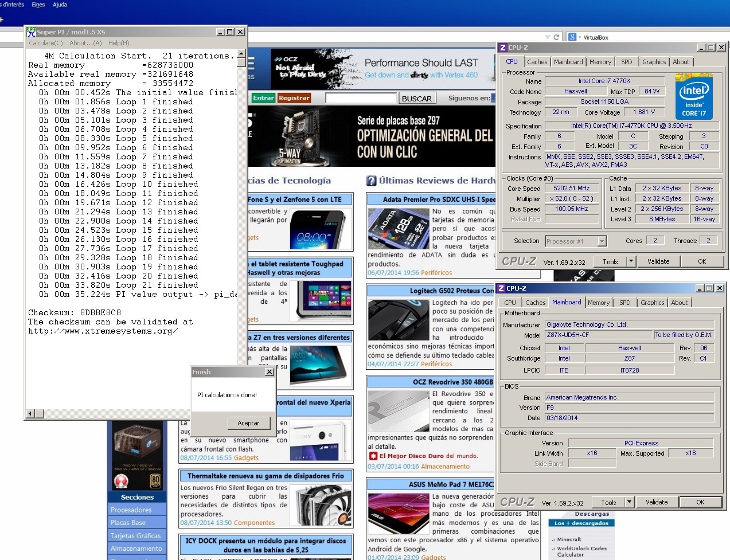Viewport: 730px width, 560px height.
Task: Open Tools dropdown arrow in the CPU tab window
Action: (631, 261)
